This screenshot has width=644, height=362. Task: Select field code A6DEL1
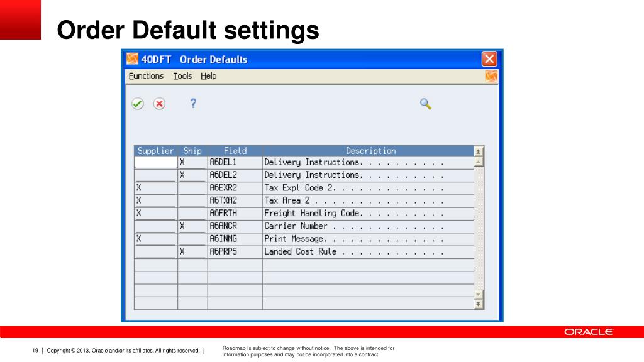tap(223, 163)
